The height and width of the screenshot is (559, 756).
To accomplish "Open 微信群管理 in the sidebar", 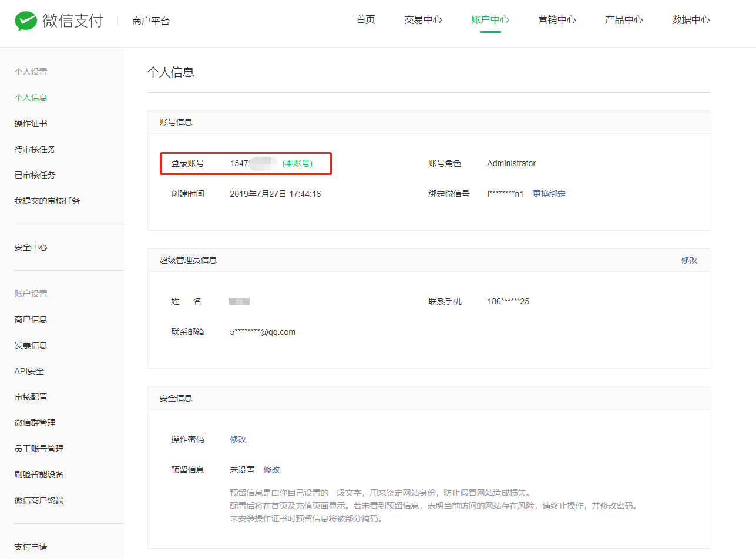I will pyautogui.click(x=35, y=423).
